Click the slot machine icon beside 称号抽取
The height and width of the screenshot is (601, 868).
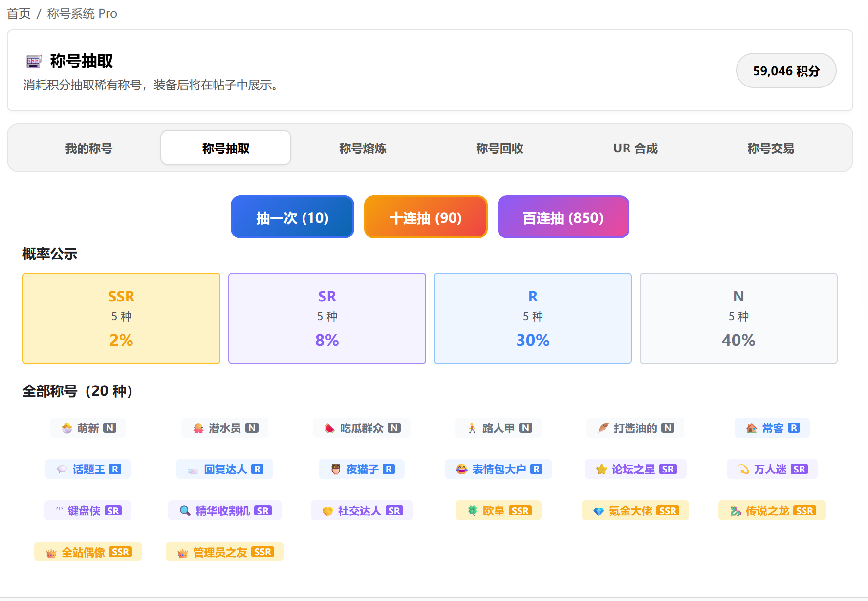click(34, 61)
